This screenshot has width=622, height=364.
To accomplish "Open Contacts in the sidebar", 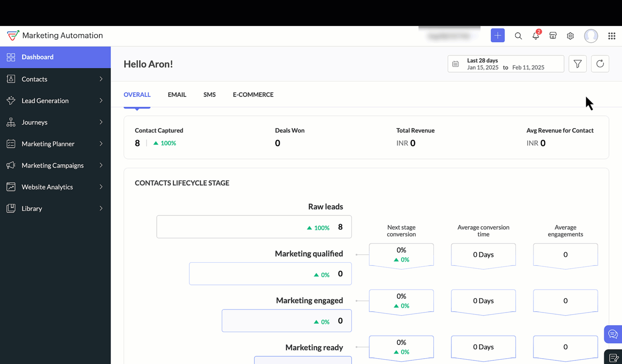I will point(55,79).
